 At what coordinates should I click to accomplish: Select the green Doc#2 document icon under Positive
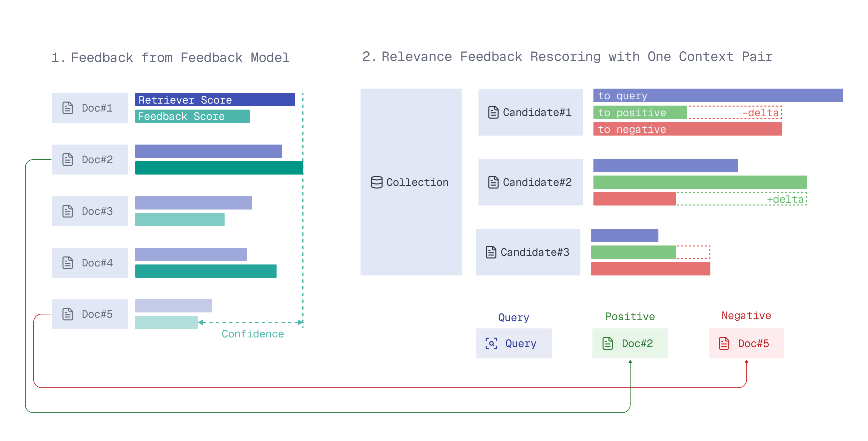point(607,343)
